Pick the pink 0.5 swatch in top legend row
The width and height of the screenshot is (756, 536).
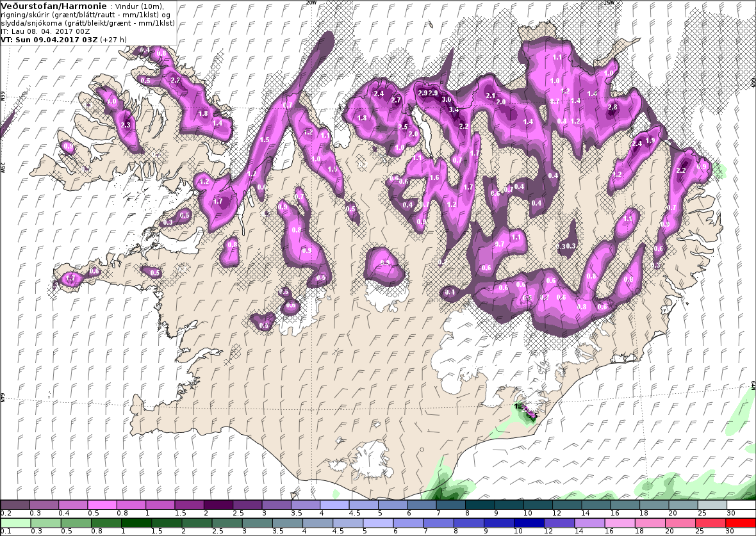103,505
